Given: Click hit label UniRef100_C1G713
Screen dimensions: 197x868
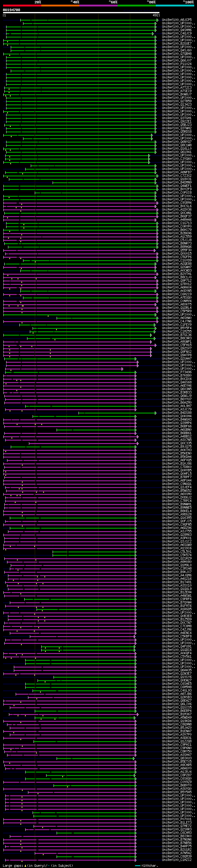Looking at the screenshot, I should click(177, 223).
